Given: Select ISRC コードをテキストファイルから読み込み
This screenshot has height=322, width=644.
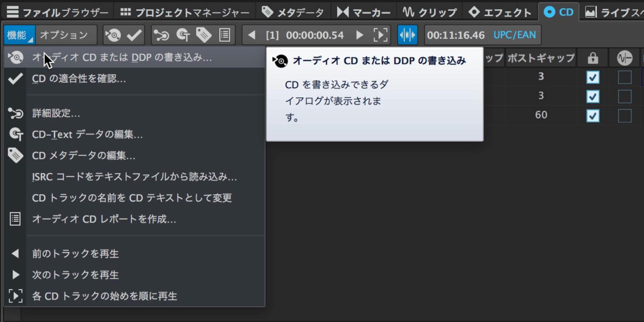Looking at the screenshot, I should coord(134,177).
